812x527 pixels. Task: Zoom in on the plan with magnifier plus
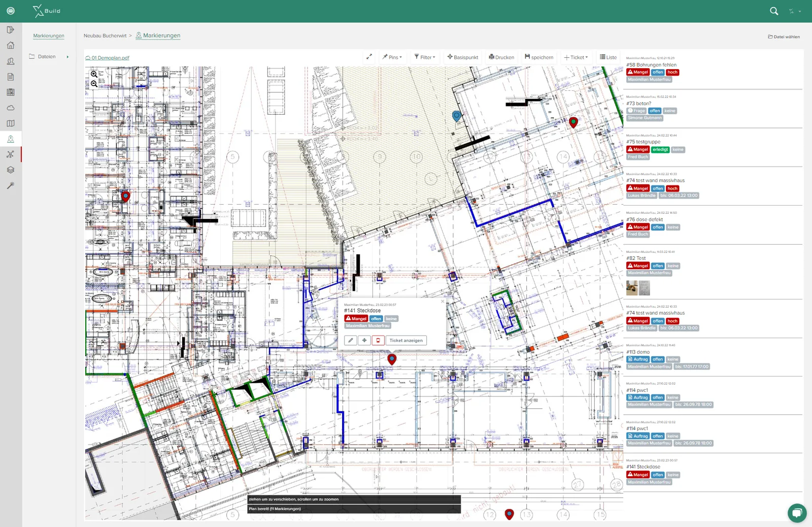click(94, 74)
